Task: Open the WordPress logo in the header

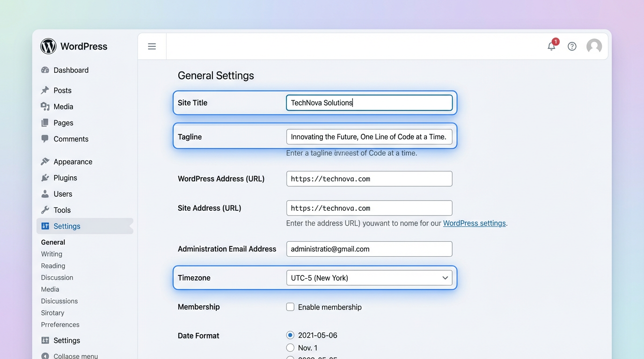Action: coord(48,46)
